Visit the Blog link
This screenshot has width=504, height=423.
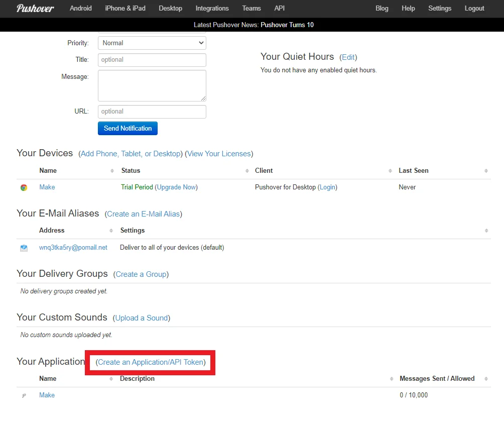point(382,9)
